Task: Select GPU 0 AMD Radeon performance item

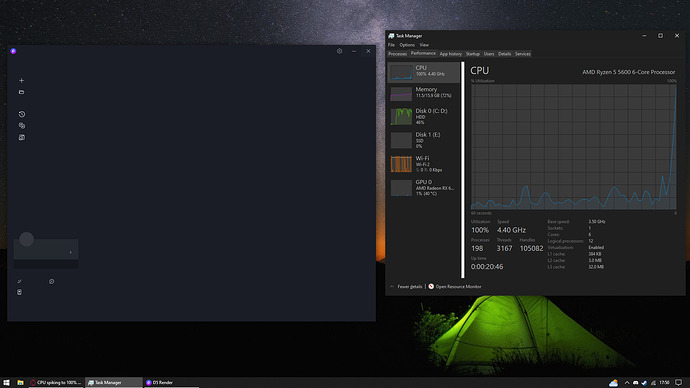Action: 423,187
